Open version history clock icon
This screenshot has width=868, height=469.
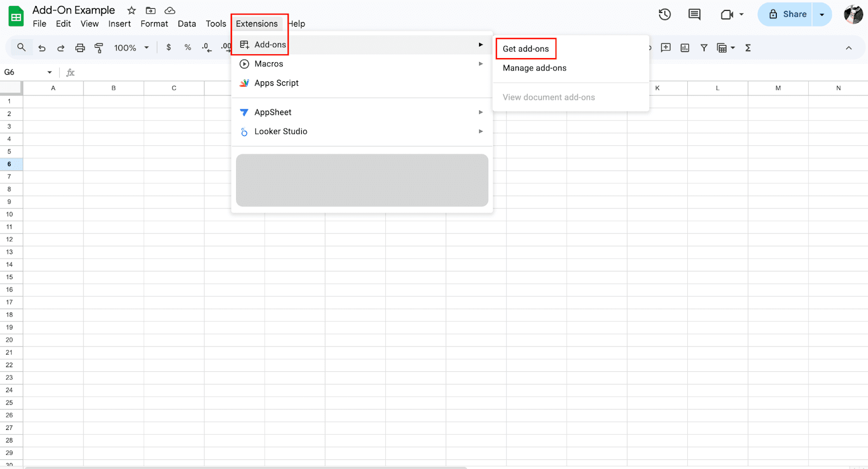665,15
